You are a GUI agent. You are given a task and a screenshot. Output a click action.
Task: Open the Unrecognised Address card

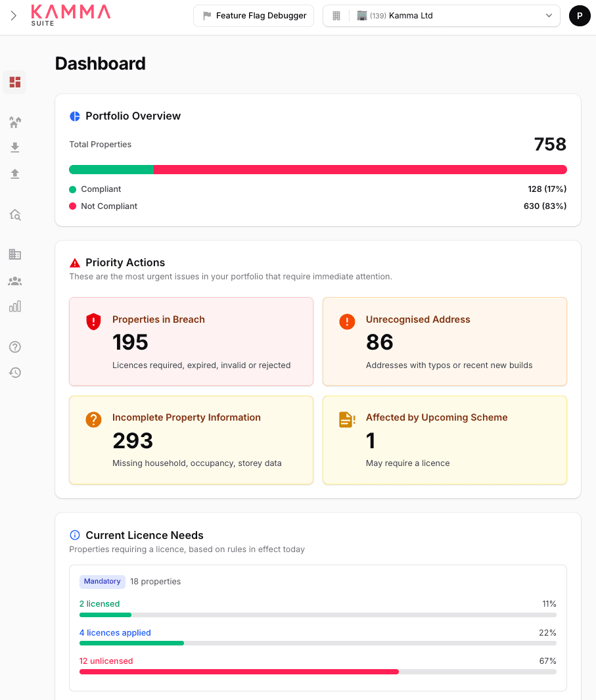click(x=445, y=342)
